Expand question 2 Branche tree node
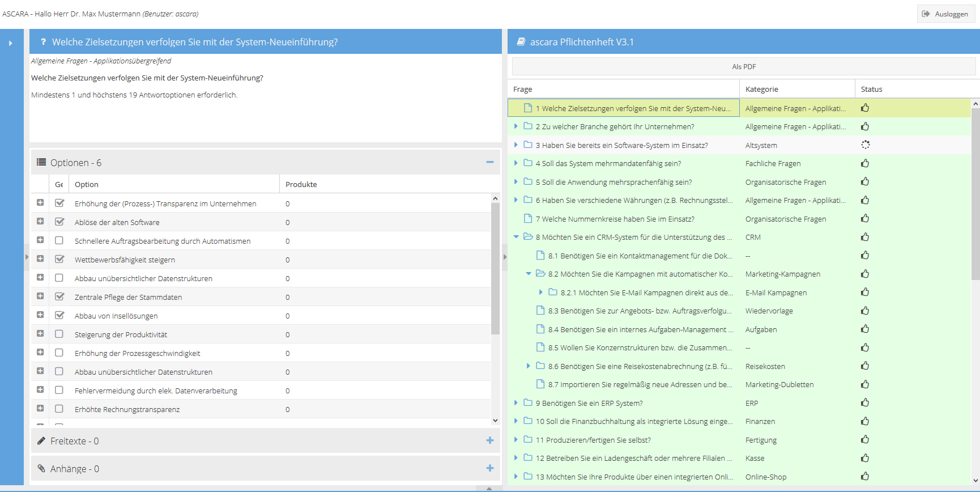 pos(516,126)
